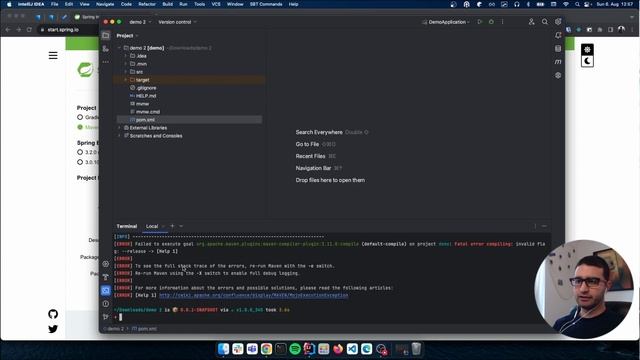Open the Project tool window icon
Image resolution: width=640 pixels, height=360 pixels.
106,36
